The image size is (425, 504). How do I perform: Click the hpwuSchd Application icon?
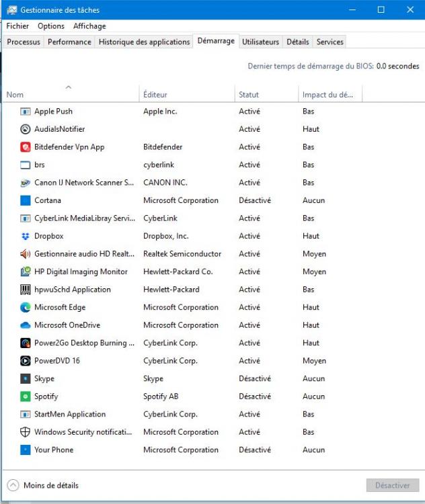point(25,290)
